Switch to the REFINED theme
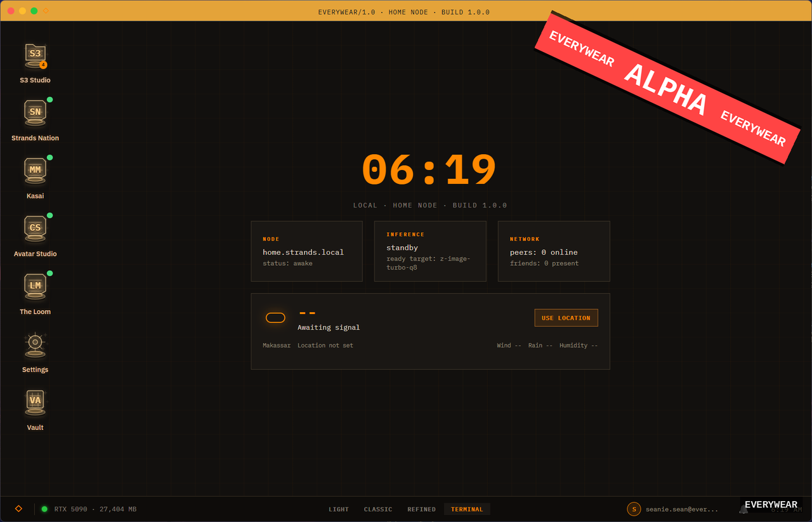The width and height of the screenshot is (812, 522). [421, 509]
